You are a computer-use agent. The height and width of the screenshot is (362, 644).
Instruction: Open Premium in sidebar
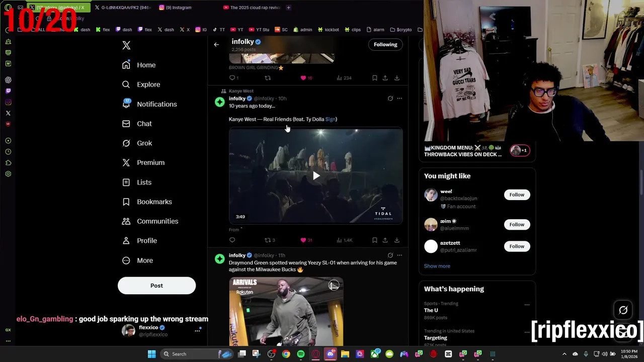tap(143, 162)
